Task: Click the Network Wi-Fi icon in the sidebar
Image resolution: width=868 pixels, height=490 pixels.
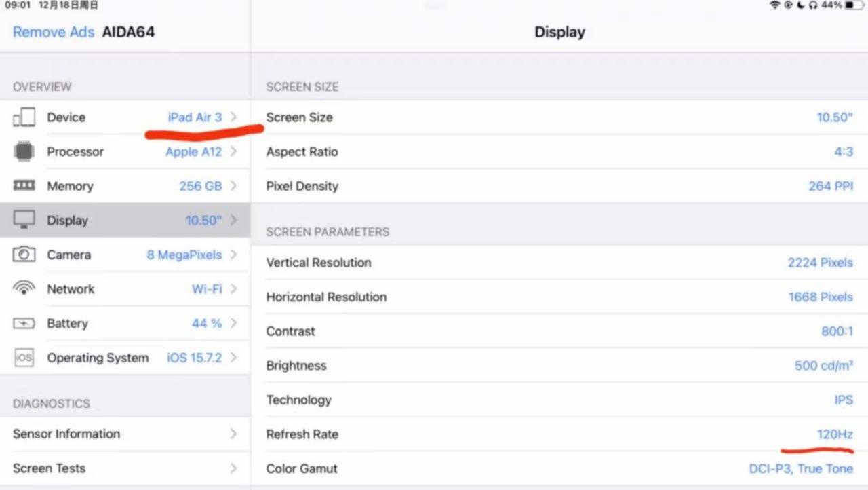Action: point(24,288)
